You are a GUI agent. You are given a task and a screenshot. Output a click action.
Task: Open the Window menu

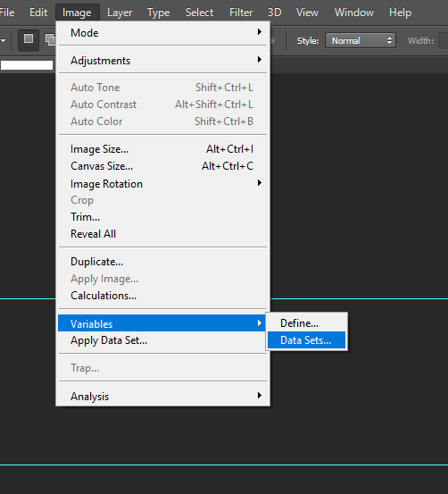coord(354,13)
